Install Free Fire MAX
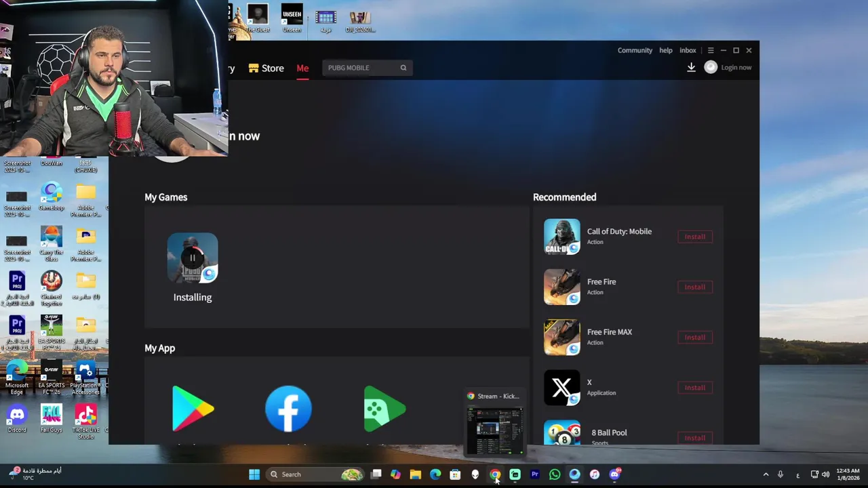868x488 pixels. coord(694,337)
